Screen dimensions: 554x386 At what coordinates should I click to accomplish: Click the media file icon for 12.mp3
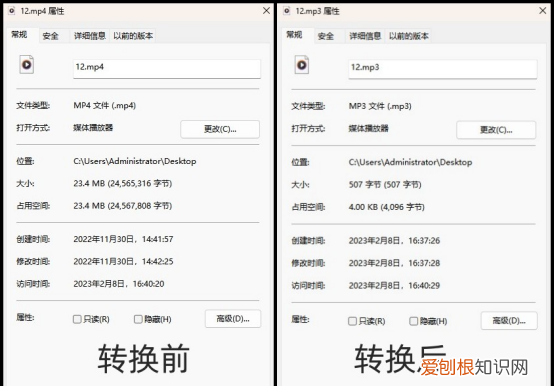(302, 65)
